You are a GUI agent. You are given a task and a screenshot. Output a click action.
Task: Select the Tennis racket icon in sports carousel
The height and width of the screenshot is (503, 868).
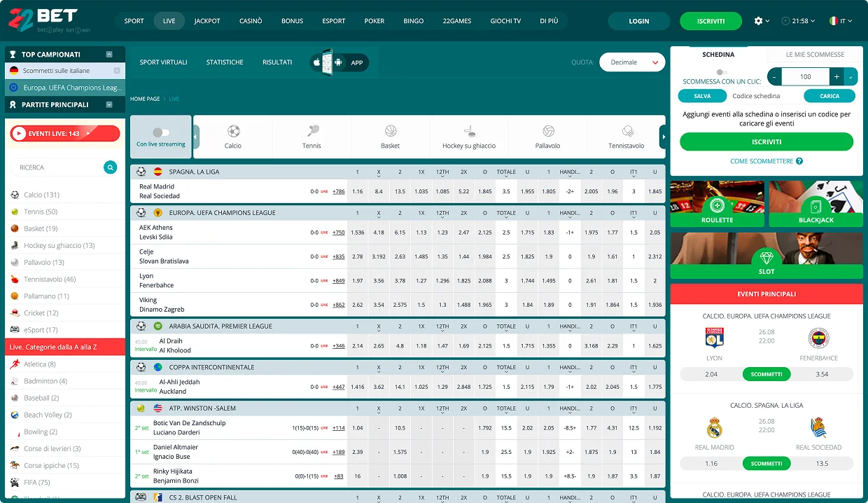pos(312,131)
